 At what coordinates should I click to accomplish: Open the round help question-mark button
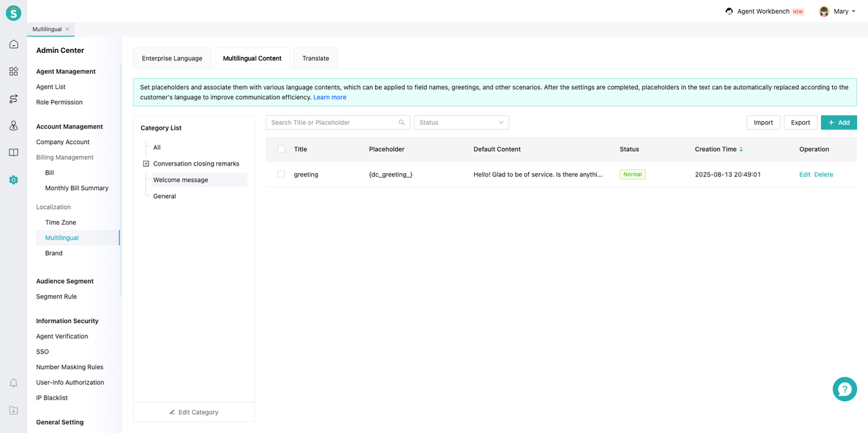pos(845,389)
